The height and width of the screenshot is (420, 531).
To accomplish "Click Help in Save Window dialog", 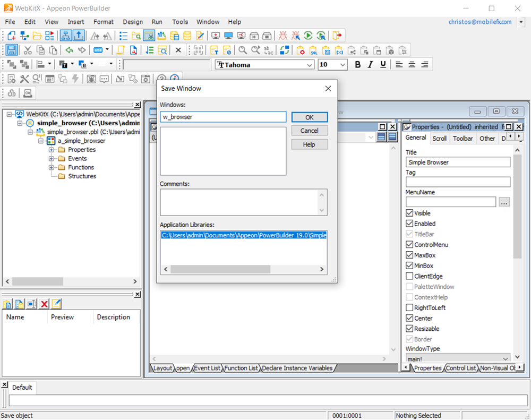I will 310,144.
